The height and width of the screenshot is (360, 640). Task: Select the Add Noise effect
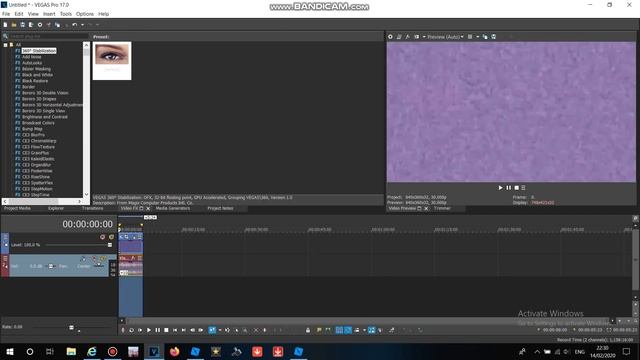(x=31, y=57)
